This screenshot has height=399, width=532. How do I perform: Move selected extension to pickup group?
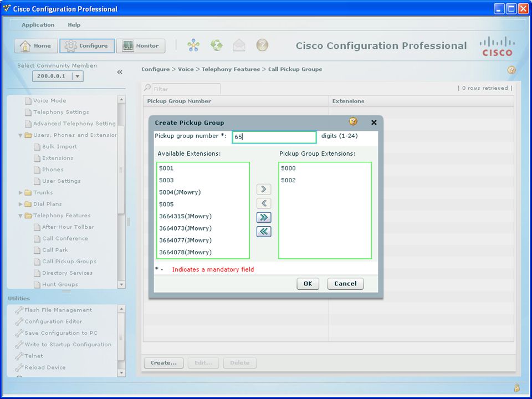(264, 190)
